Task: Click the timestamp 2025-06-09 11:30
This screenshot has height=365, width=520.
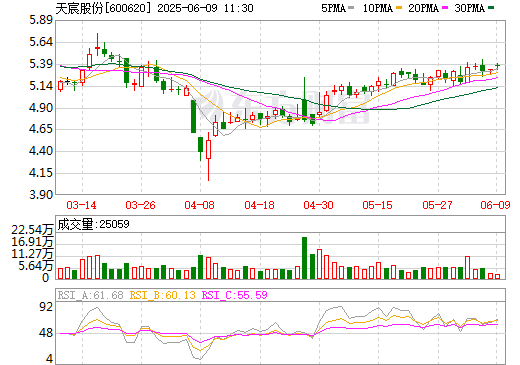Action: [x=205, y=8]
